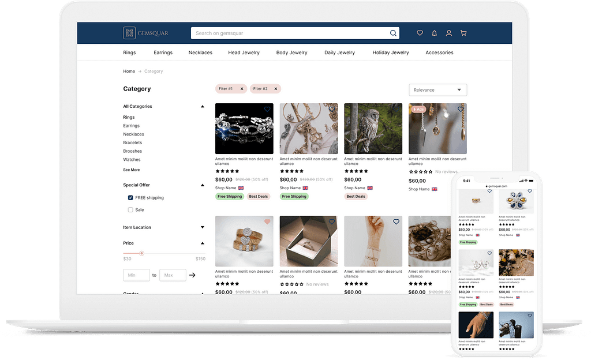Uncheck the FREE shipping checkbox

pos(130,198)
